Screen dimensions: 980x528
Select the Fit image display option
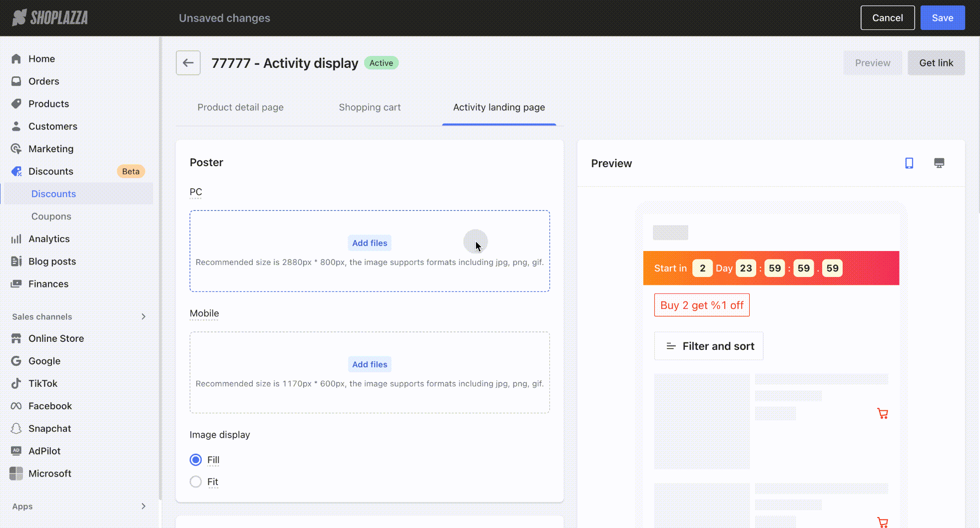(196, 482)
